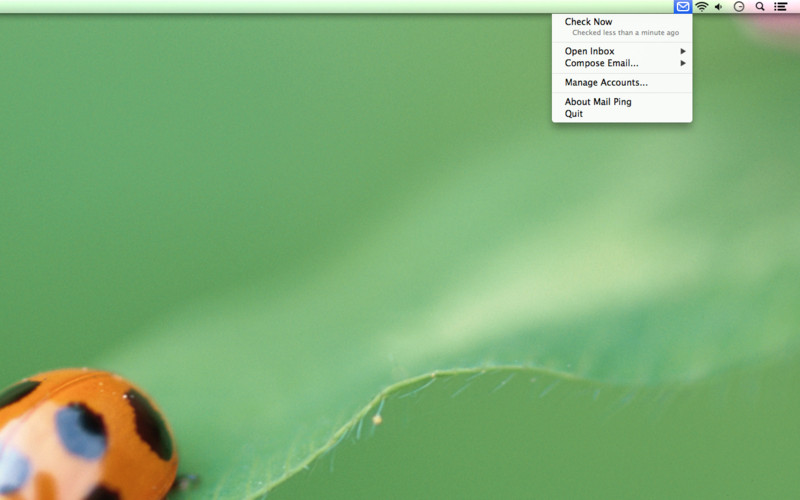Click 'Checked less than a minute ago' text
This screenshot has width=800, height=500.
tap(626, 33)
